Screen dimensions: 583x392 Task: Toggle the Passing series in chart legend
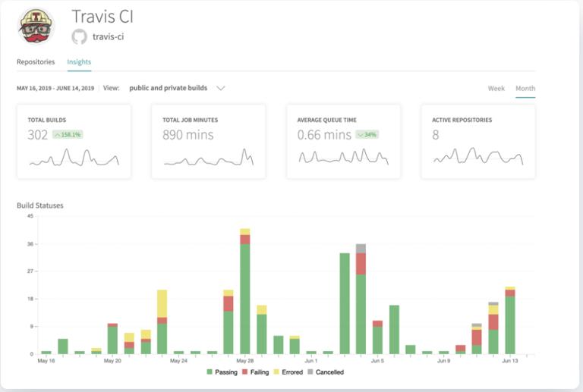coord(222,372)
